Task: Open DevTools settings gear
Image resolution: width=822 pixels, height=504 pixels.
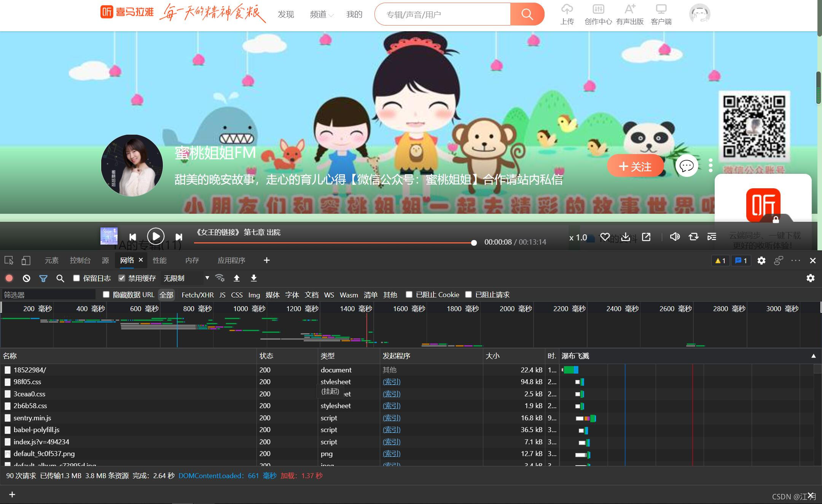Action: tap(761, 261)
